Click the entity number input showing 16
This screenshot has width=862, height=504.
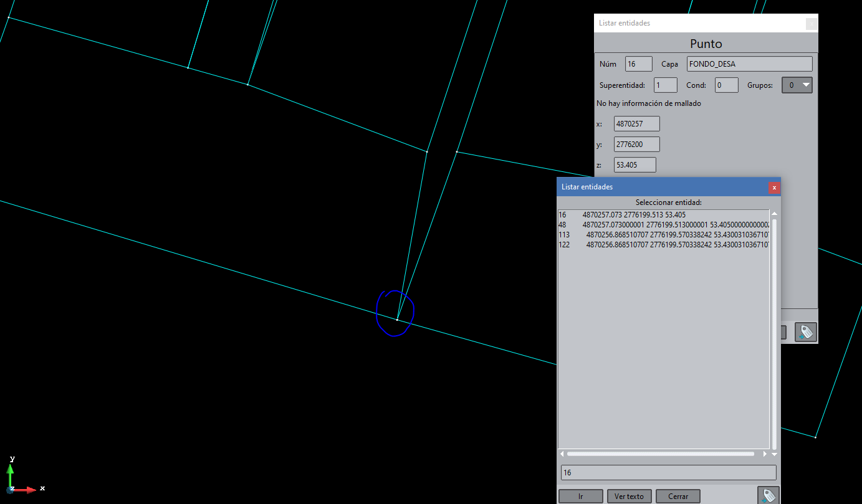click(x=669, y=473)
